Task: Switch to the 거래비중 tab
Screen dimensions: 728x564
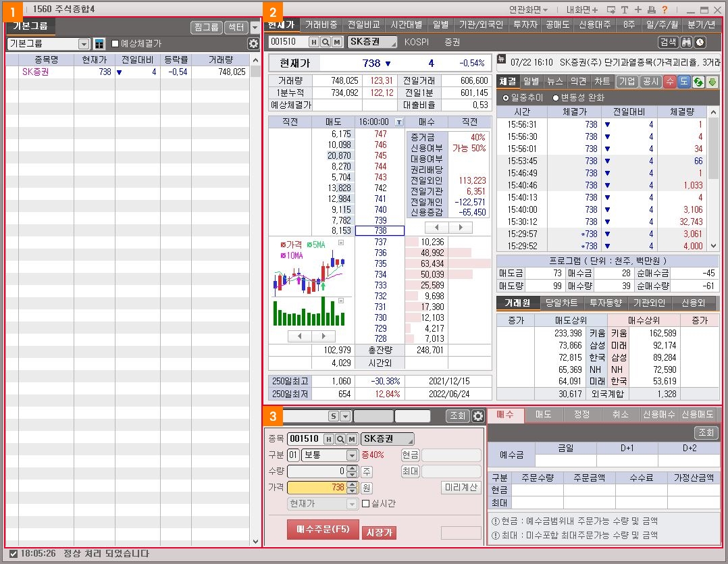Action: [x=321, y=25]
